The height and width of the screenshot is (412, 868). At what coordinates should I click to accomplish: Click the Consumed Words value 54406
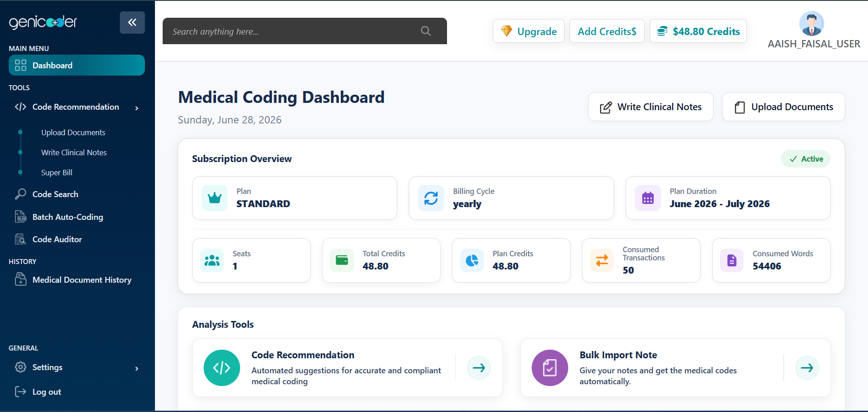[766, 266]
